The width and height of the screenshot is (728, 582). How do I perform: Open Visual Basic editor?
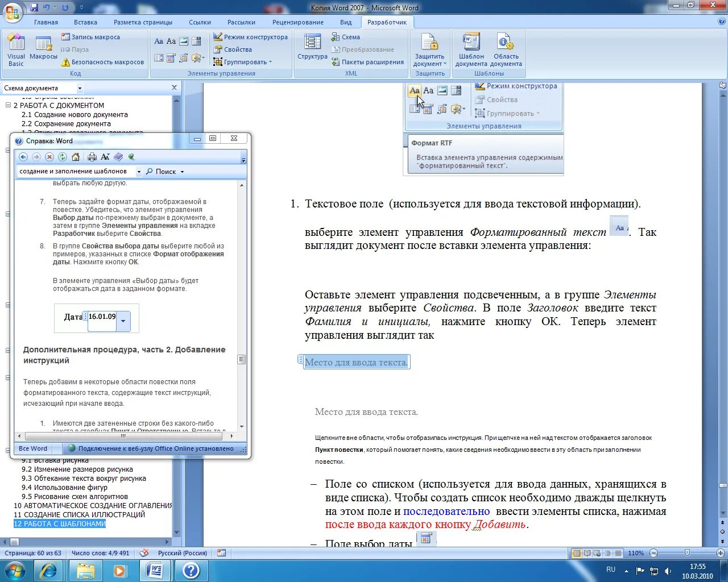16,50
